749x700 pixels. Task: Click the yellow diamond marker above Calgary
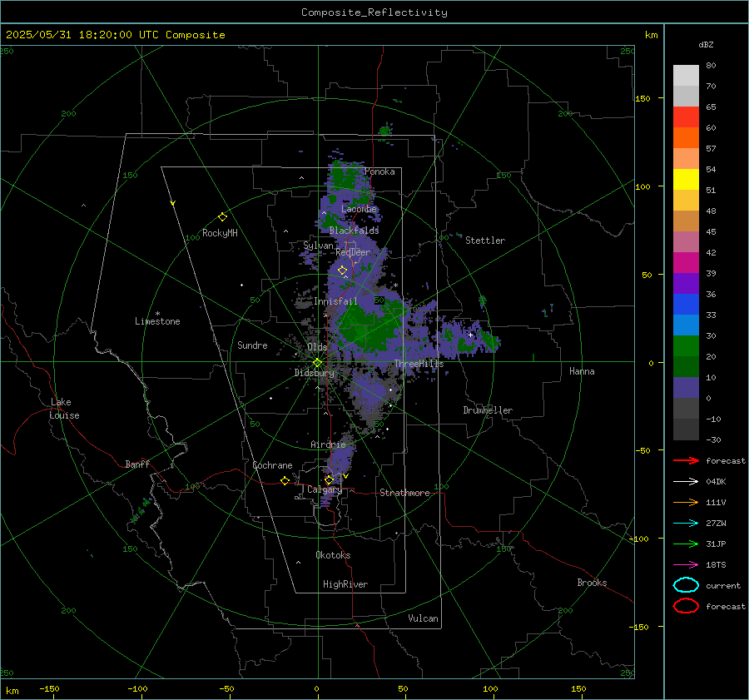[x=329, y=479]
